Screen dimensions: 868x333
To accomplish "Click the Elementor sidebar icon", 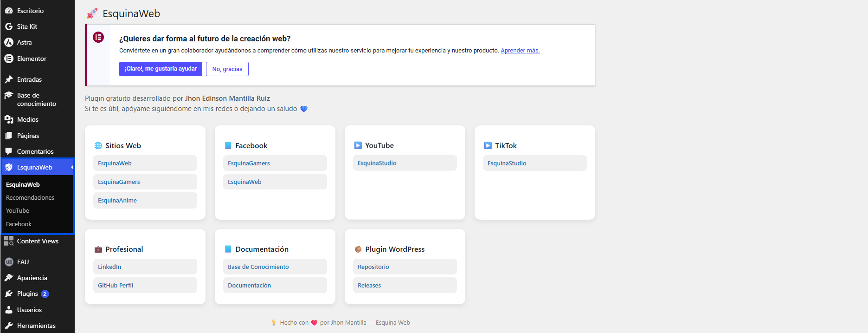I will pyautogui.click(x=9, y=59).
